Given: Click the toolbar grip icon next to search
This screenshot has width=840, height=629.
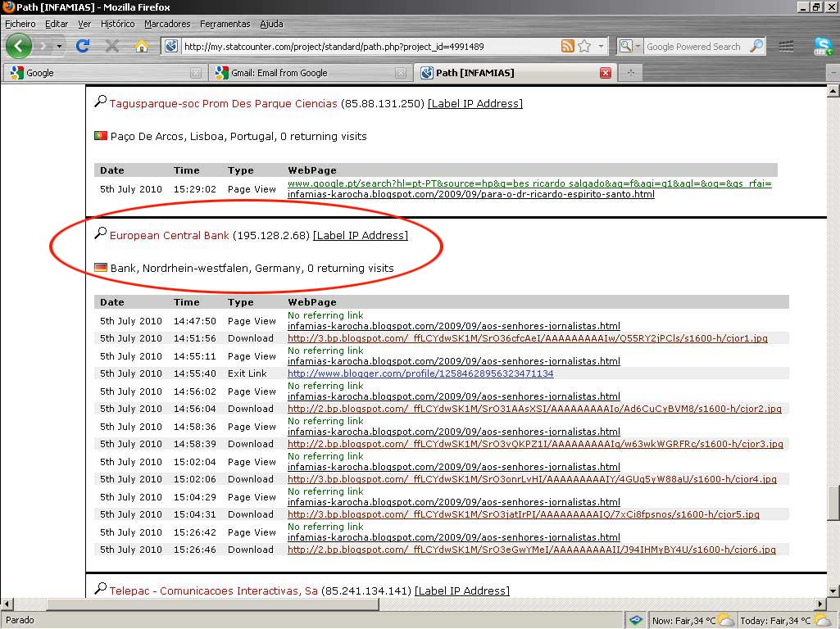Looking at the screenshot, I should coord(786,47).
